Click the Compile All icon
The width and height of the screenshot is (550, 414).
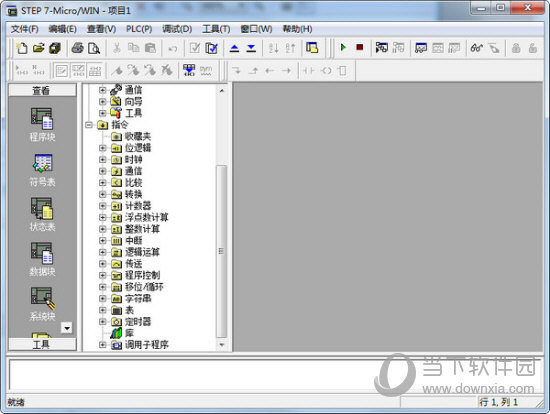[x=211, y=48]
